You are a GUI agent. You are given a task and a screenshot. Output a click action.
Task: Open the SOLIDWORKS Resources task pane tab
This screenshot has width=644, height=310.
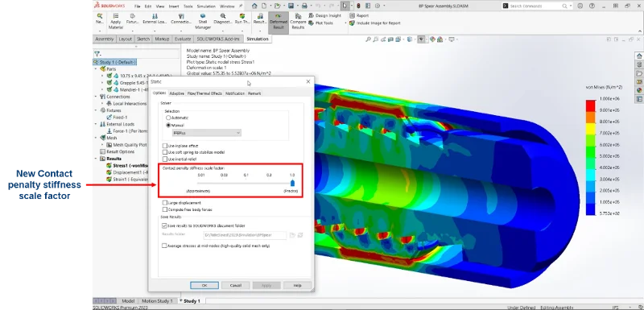point(639,56)
